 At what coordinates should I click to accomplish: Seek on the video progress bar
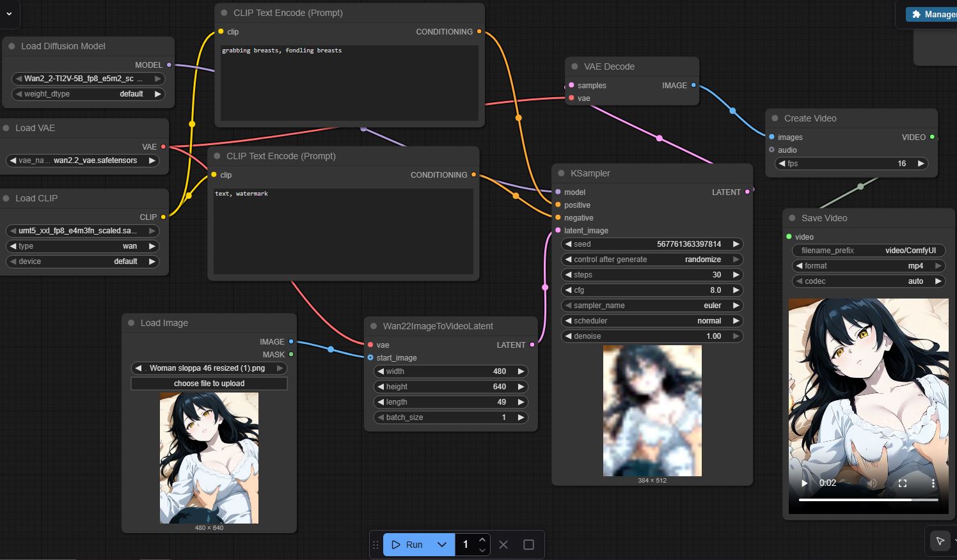click(x=869, y=500)
